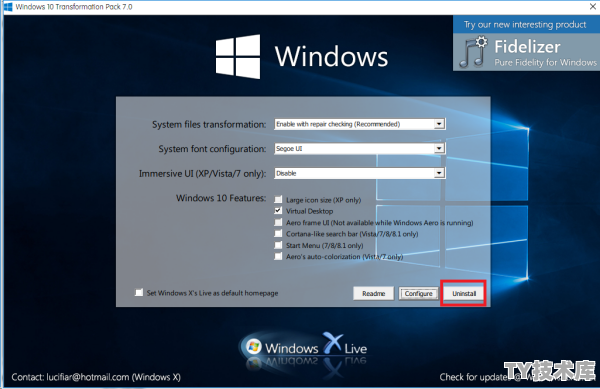Click the Uninstall button
This screenshot has width=600, height=389.
tap(464, 293)
